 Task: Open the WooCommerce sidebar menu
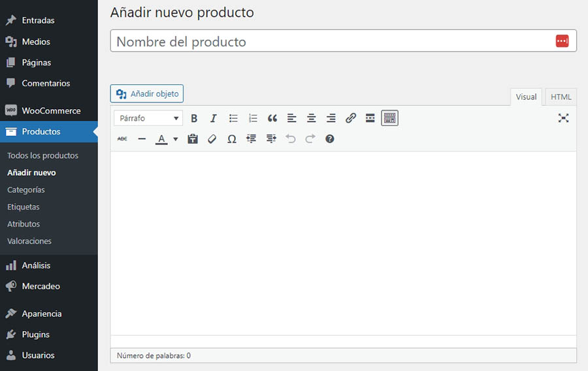pos(50,111)
